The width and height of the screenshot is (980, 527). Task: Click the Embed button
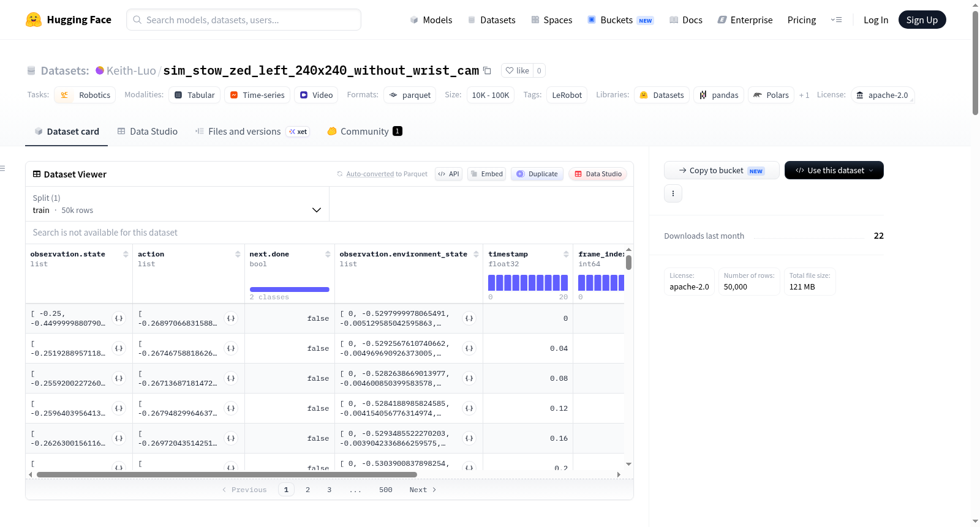(x=487, y=174)
